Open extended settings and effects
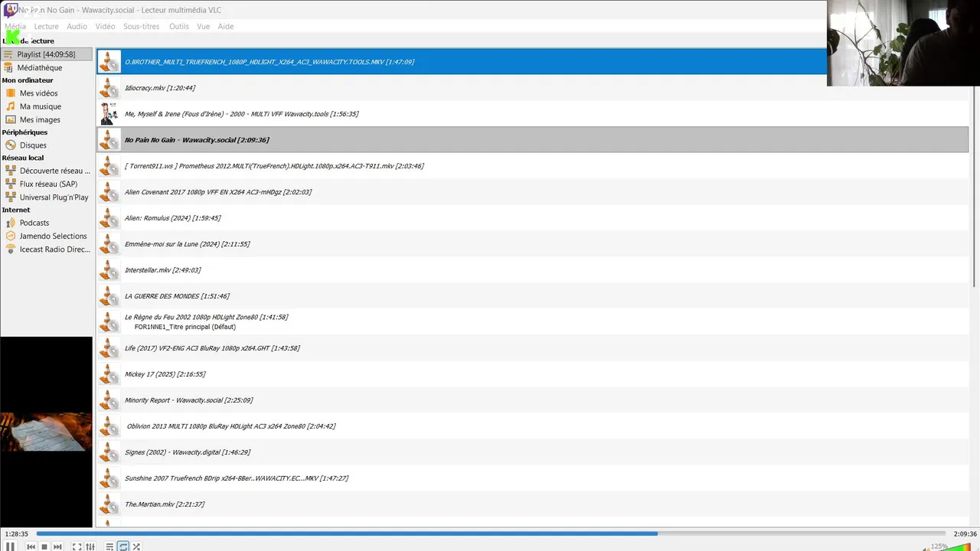 click(x=90, y=546)
